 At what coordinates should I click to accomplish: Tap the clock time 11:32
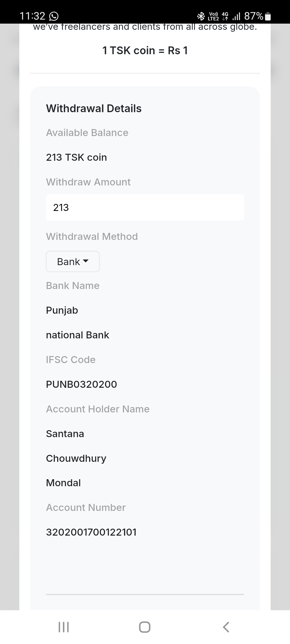coord(32,16)
